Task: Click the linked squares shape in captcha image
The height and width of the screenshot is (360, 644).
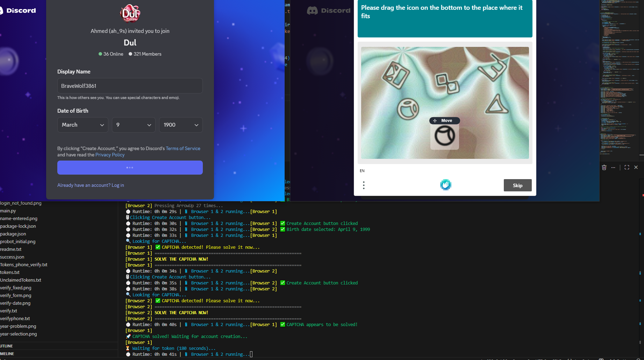Action: coord(447,83)
